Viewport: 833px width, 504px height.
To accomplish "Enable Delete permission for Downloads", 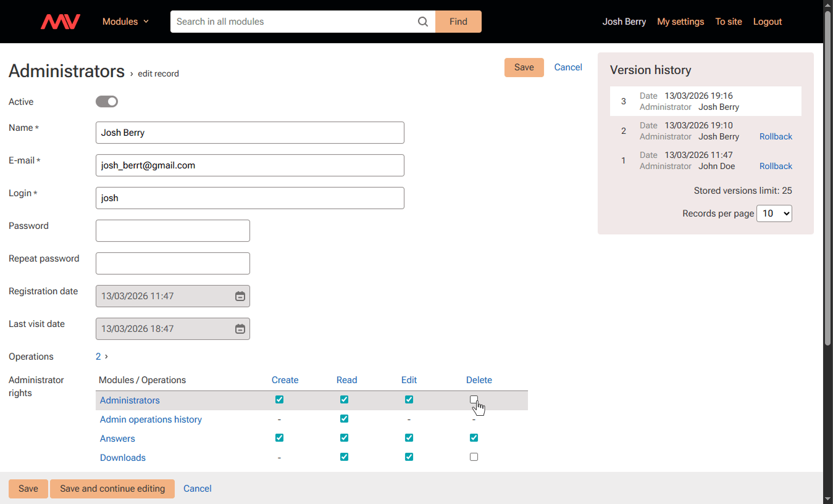I will coord(474,457).
